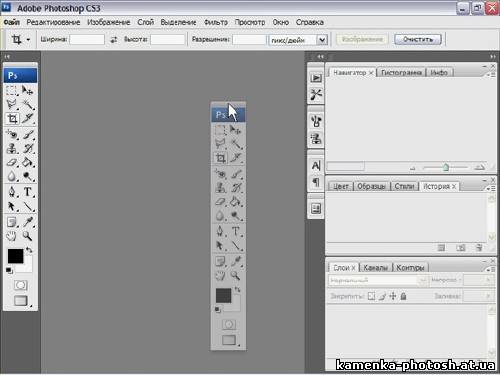The width and height of the screenshot is (500, 375).
Task: Select the Pen tool in left toolbox
Action: 12,192
